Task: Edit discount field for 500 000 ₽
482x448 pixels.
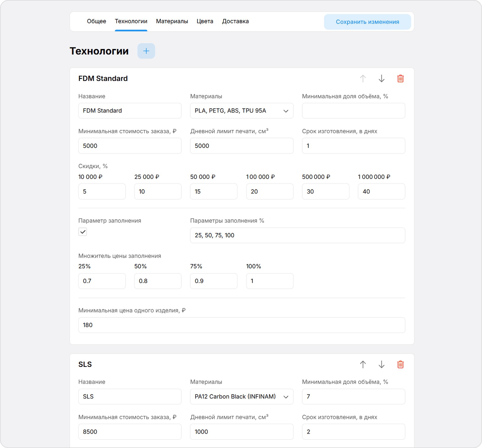Action: click(326, 191)
